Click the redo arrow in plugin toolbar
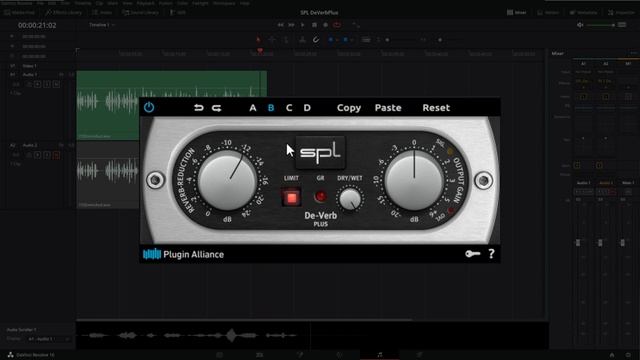 click(217, 108)
